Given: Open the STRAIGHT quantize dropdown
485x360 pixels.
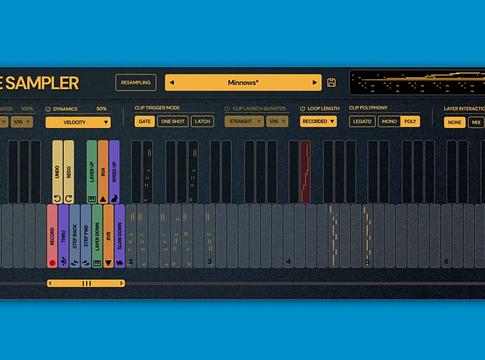Looking at the screenshot, I should [x=244, y=121].
